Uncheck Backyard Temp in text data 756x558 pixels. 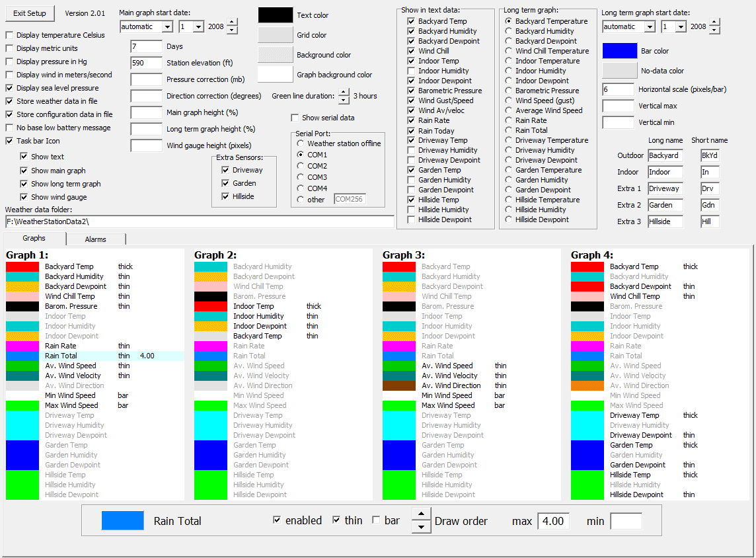tap(411, 21)
